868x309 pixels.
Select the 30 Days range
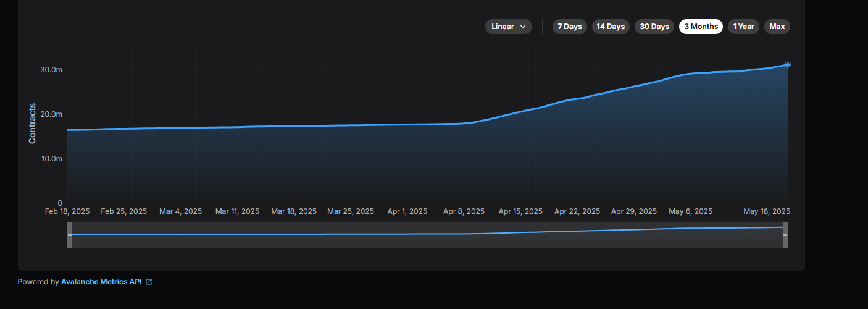pyautogui.click(x=654, y=27)
